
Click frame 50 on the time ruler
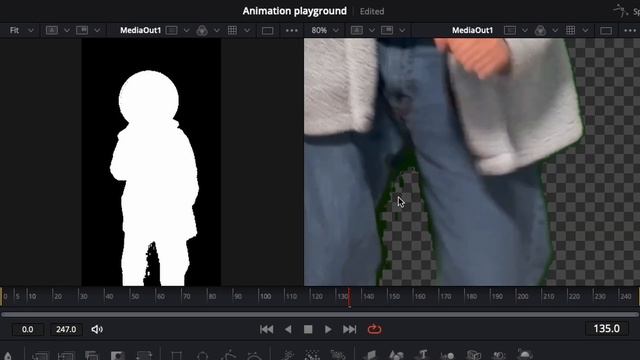pos(135,296)
